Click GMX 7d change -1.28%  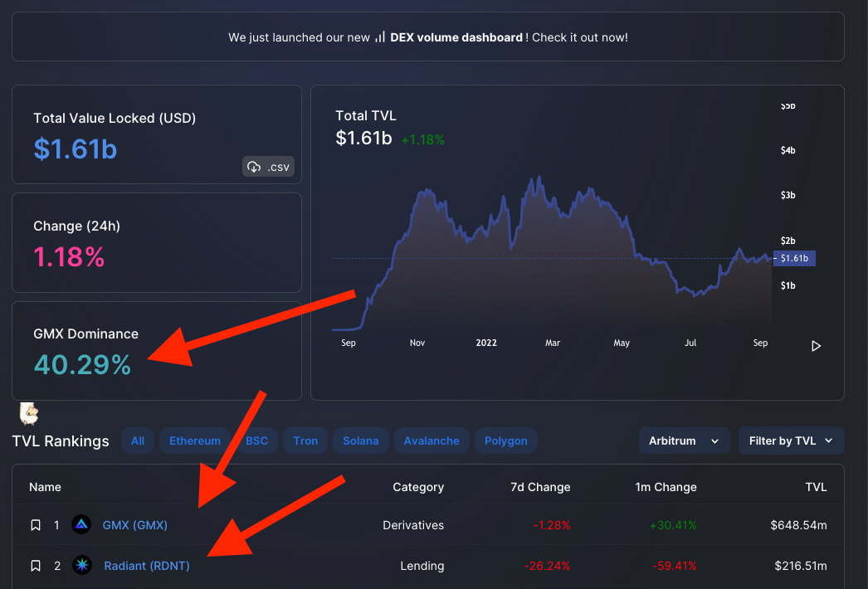551,525
